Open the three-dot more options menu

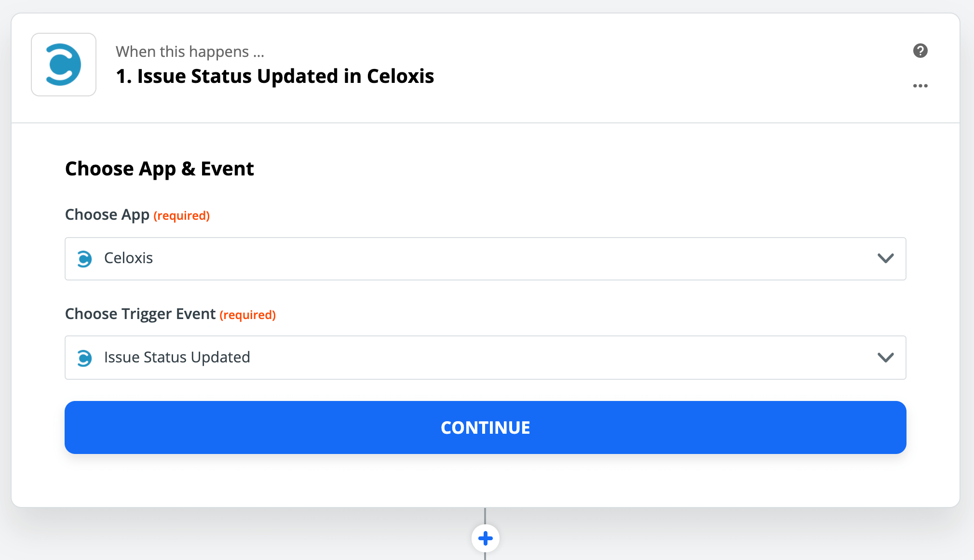[x=920, y=86]
